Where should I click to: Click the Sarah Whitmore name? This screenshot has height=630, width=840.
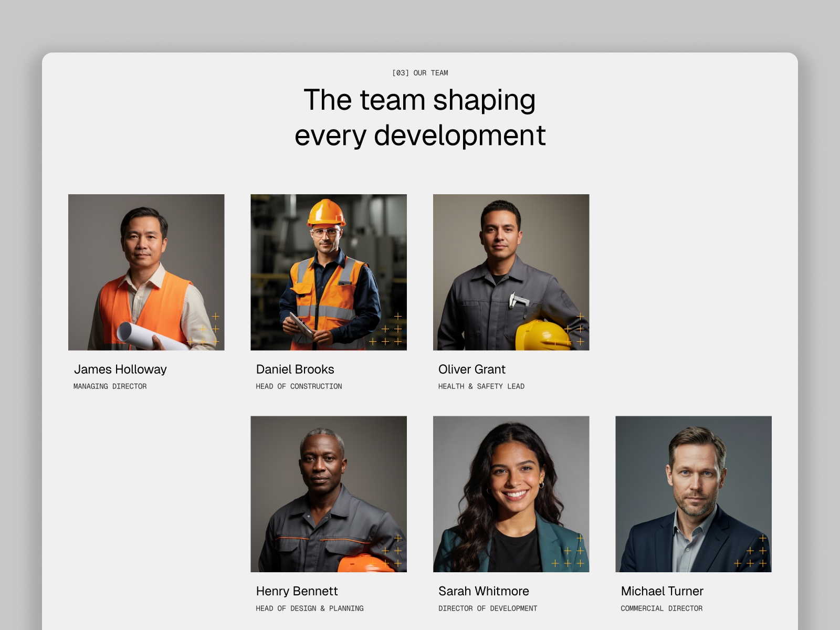484,591
